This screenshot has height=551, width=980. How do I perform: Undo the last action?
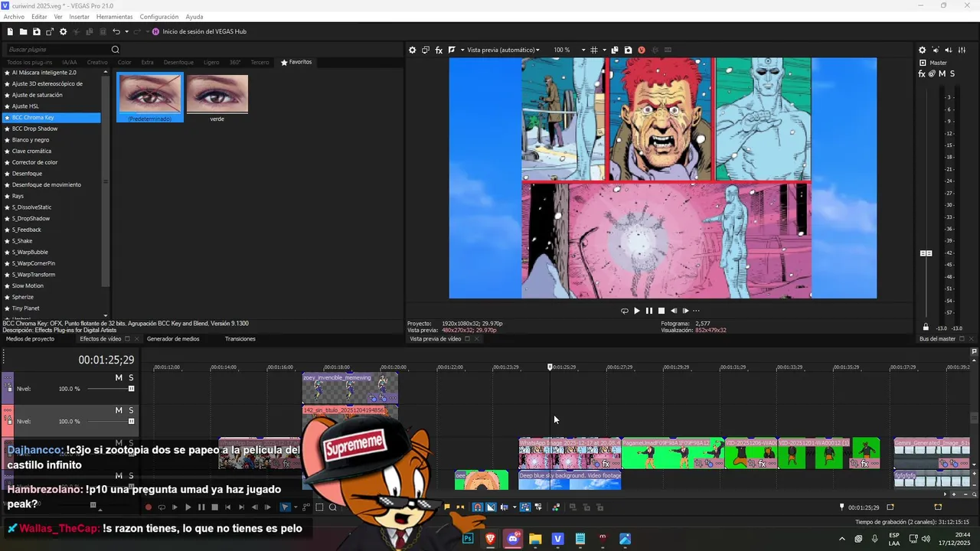(x=116, y=31)
